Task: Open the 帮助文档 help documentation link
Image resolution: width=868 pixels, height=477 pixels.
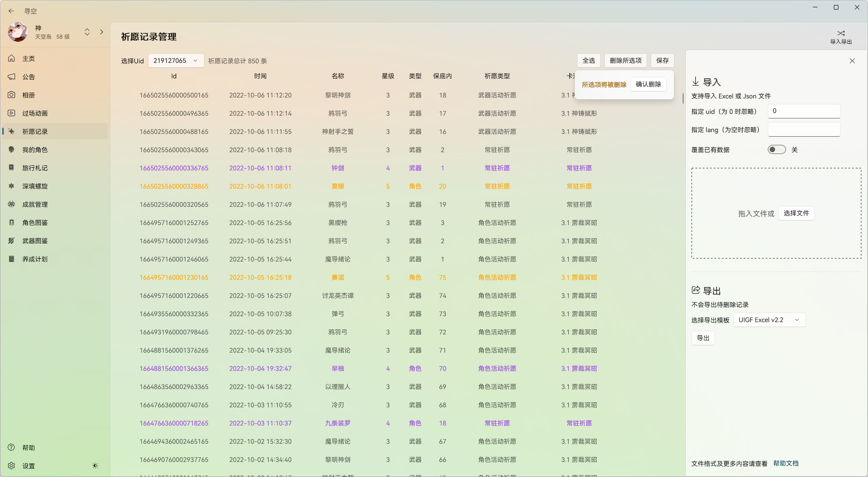Action: 786,463
